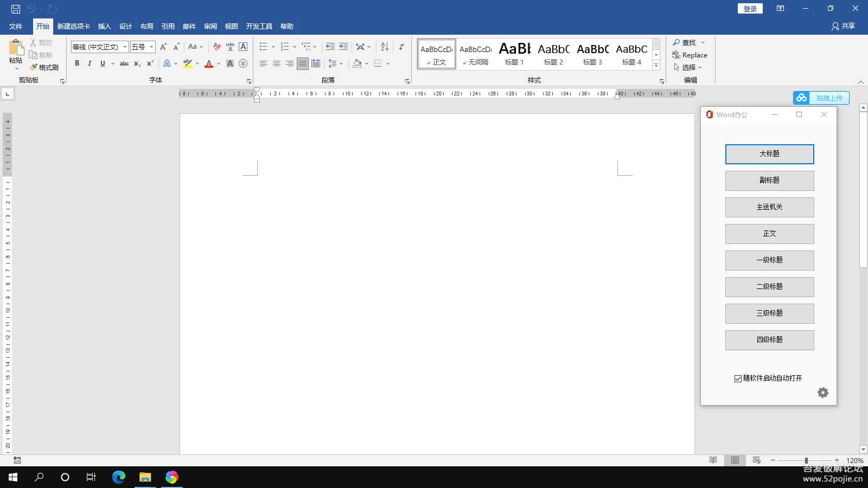Toggle show/hide paragraph marks
This screenshot has width=868, height=488.
coord(401,47)
